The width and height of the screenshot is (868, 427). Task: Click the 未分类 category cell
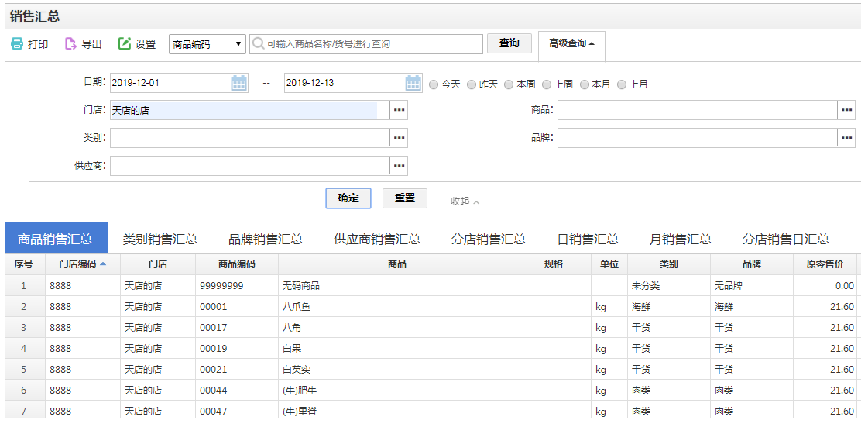coord(669,286)
